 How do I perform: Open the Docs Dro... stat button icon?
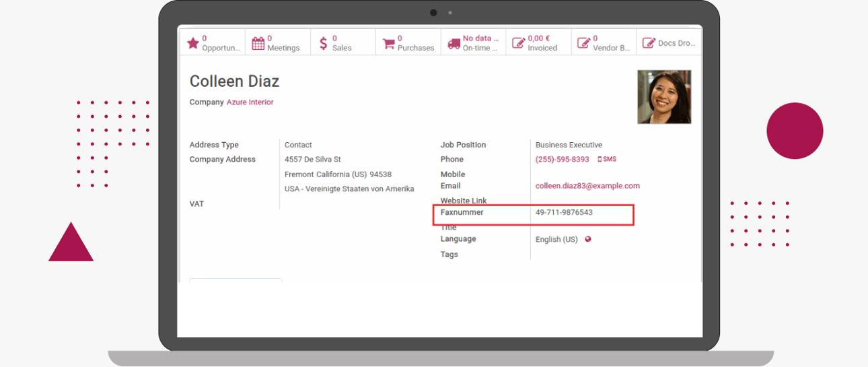point(649,43)
